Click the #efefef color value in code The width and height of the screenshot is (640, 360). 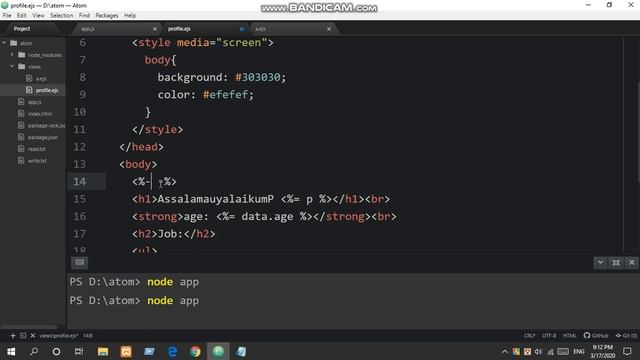[x=225, y=95]
